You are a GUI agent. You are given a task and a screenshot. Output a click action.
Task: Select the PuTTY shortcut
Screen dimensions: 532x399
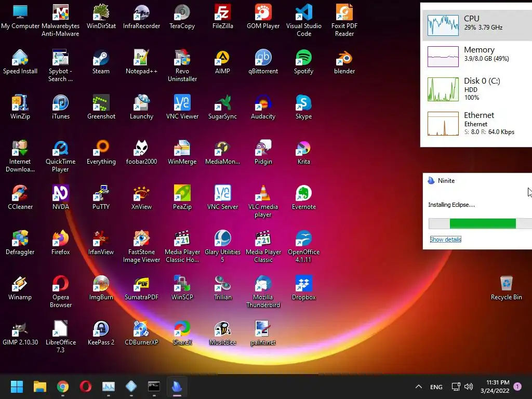[x=101, y=197]
